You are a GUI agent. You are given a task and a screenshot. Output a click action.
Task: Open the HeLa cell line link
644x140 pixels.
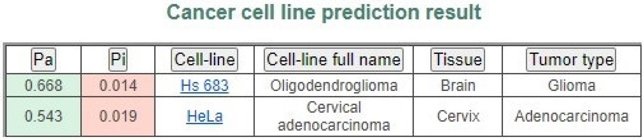coord(205,116)
